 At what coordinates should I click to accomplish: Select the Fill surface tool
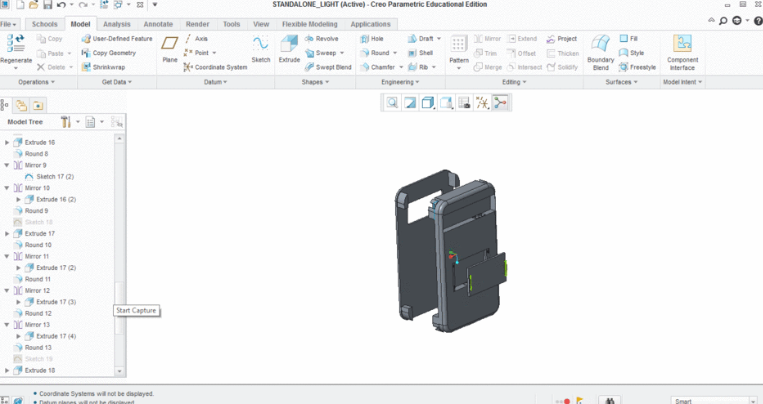tap(629, 38)
